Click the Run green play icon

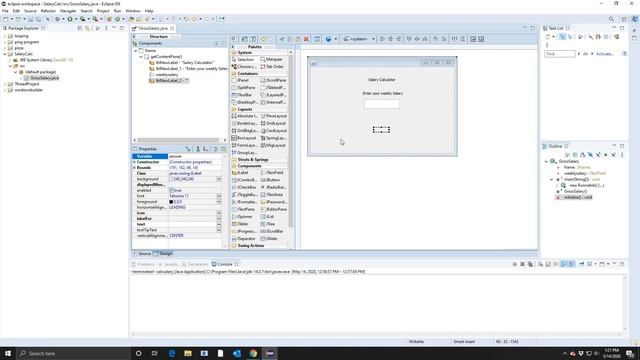coord(70,19)
